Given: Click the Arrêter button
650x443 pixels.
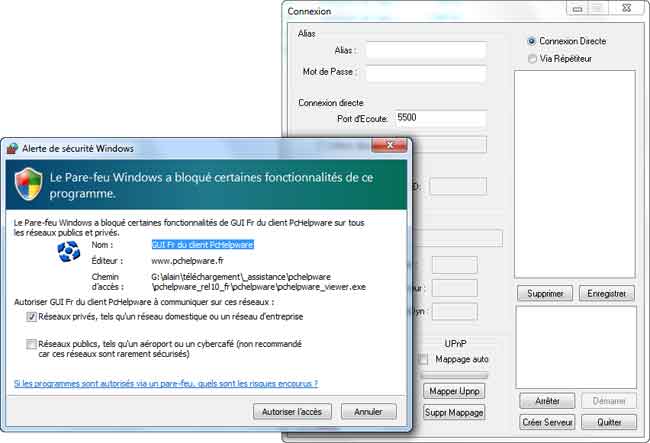Looking at the screenshot, I should (x=547, y=401).
